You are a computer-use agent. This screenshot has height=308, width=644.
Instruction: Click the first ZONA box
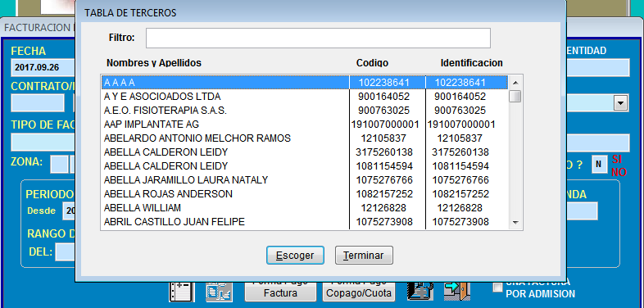tap(59, 165)
